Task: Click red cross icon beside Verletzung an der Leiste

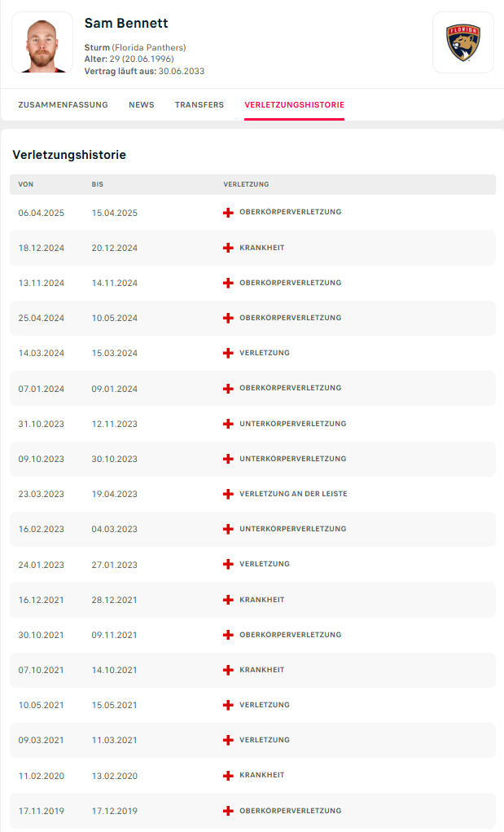Action: (228, 494)
